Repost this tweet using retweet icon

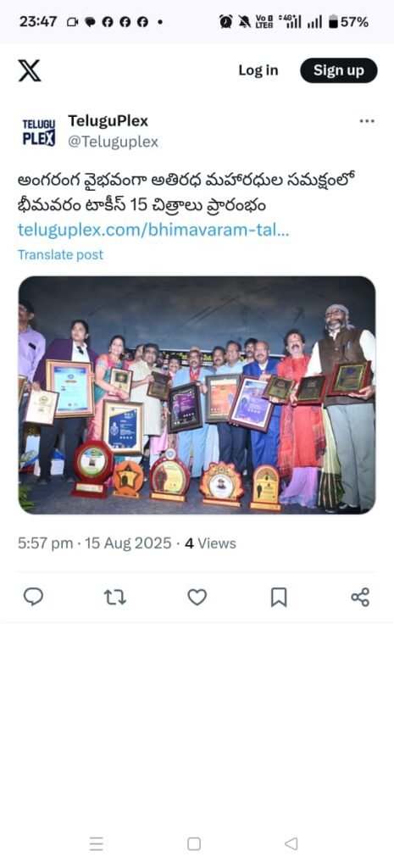pyautogui.click(x=115, y=597)
